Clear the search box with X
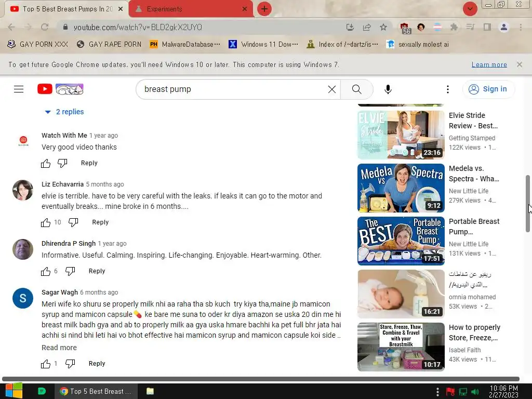This screenshot has width=532, height=399. coord(332,89)
